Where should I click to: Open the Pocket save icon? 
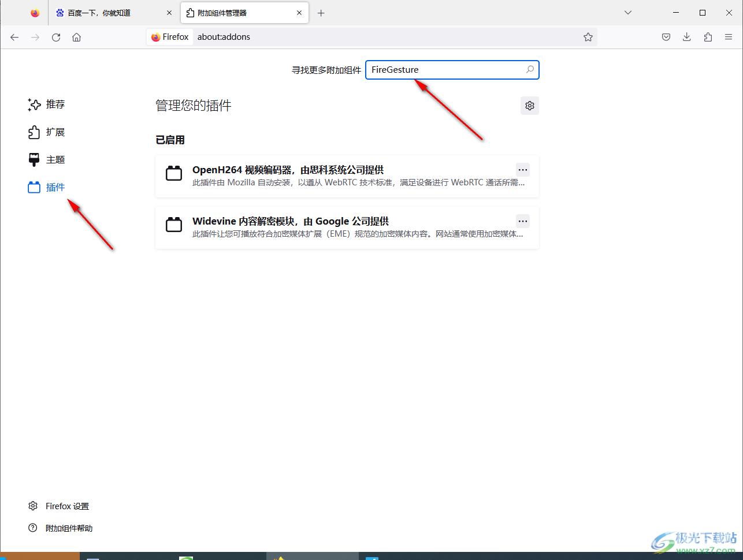coord(666,37)
